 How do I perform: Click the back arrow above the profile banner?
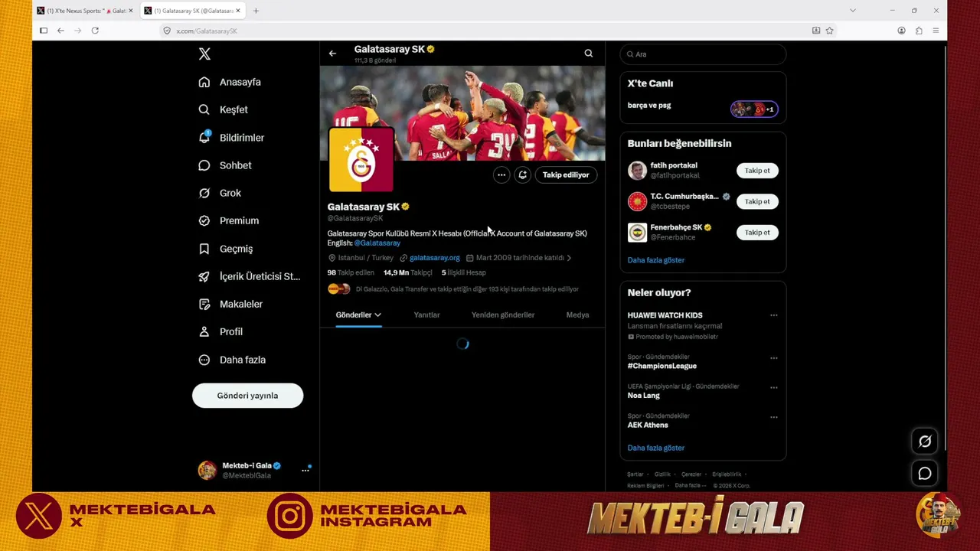[332, 54]
